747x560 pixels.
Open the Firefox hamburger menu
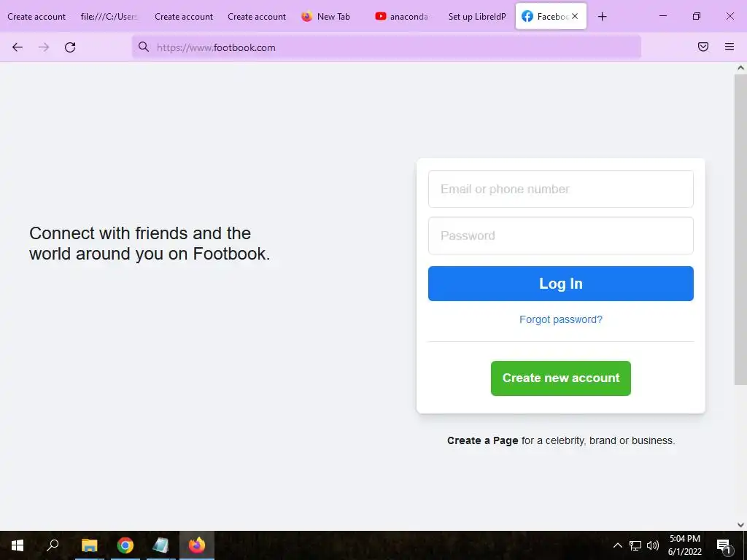[x=729, y=47]
